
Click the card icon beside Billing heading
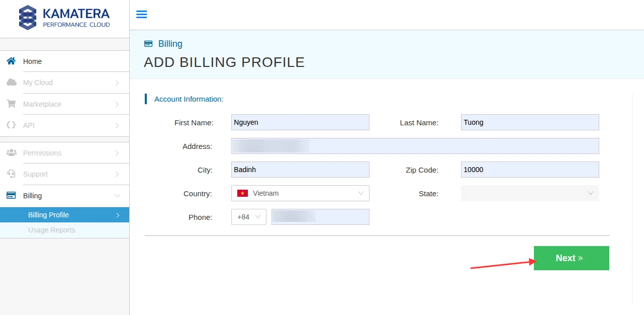tap(148, 44)
